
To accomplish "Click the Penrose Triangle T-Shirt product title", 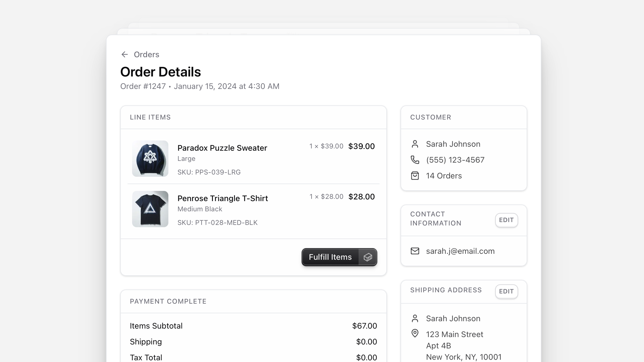I will coord(223,198).
